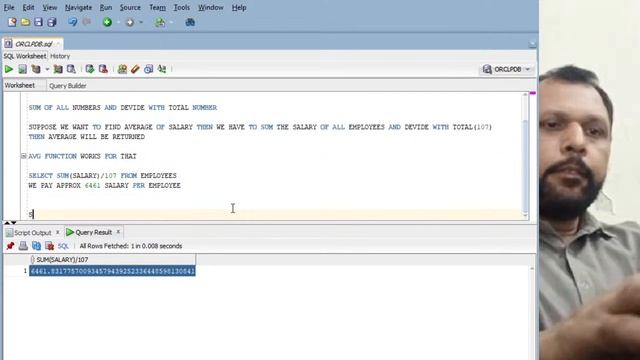
Task: Pin the query result with the red pin
Action: (x=10, y=246)
